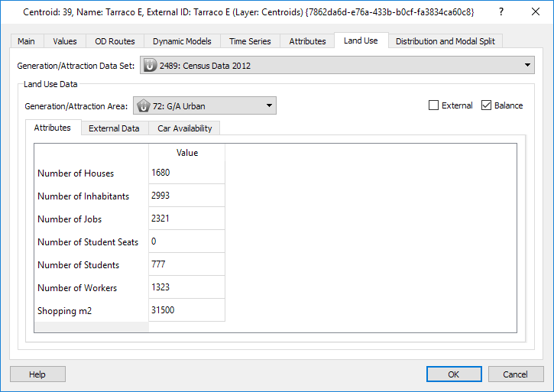Viewport: 554px width, 392px height.
Task: Select the inner Attributes sub-tab under Land Use Data
Action: (53, 128)
